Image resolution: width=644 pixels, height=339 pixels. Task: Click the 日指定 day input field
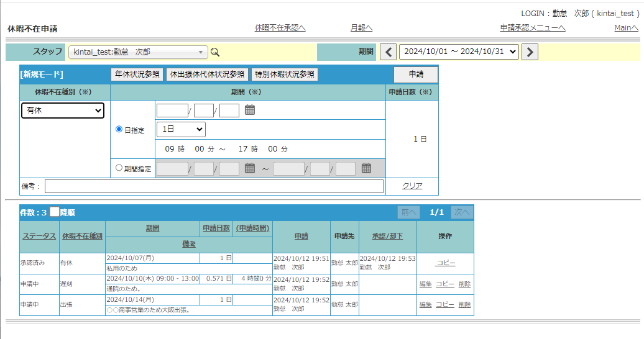(229, 111)
